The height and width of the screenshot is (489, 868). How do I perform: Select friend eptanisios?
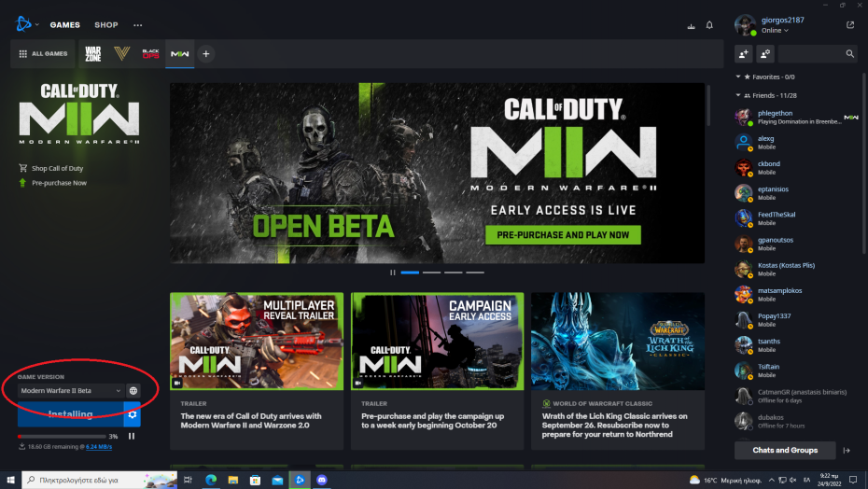tap(797, 193)
